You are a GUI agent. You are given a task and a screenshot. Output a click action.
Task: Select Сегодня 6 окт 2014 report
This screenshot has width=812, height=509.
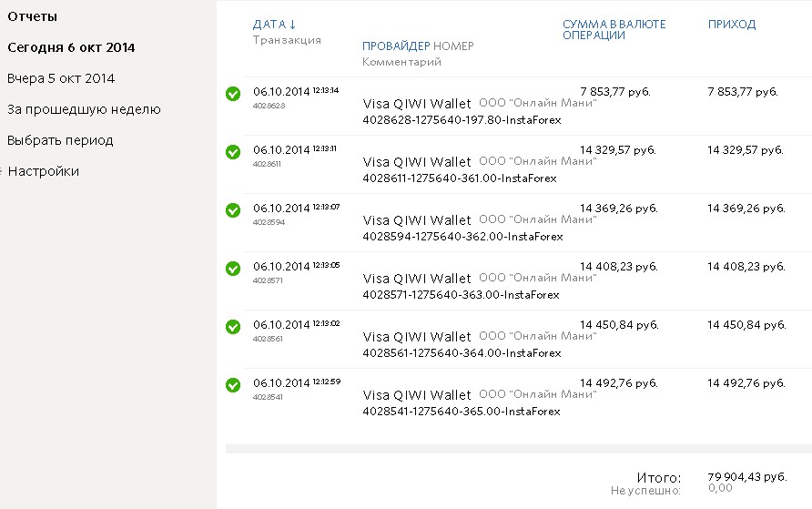(x=71, y=47)
